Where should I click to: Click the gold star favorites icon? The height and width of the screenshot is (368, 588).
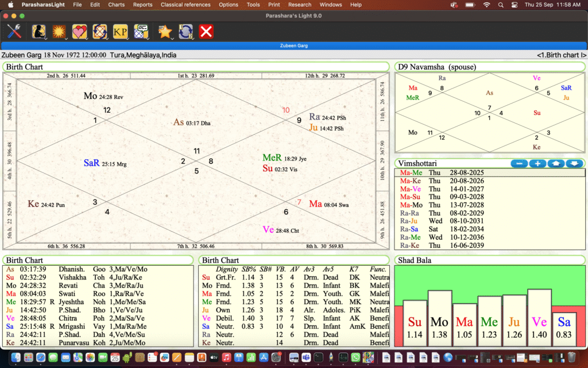pos(165,31)
